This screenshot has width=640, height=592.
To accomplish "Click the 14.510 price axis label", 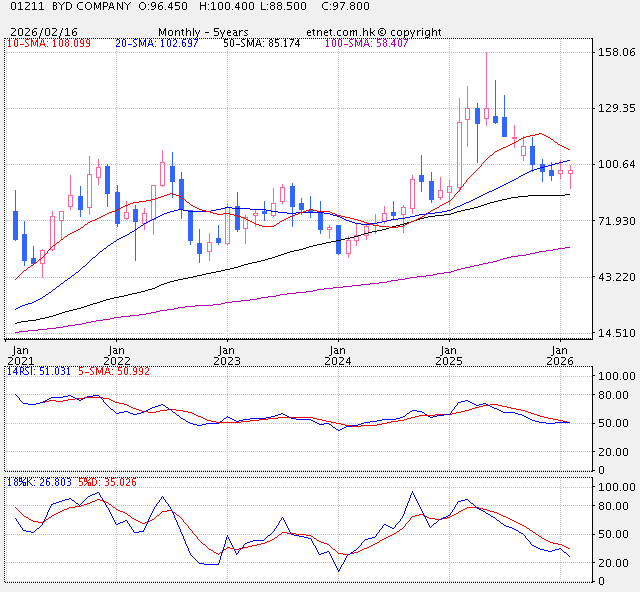I will click(x=616, y=333).
